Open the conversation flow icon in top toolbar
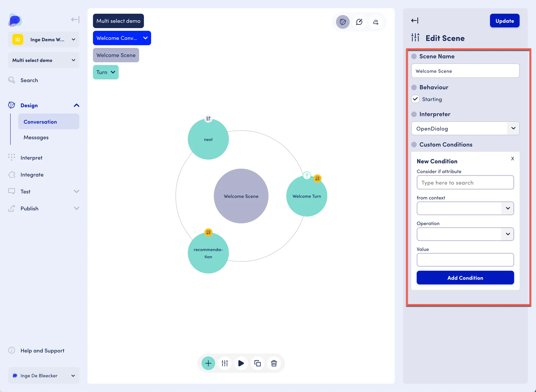536x392 pixels. [375, 22]
